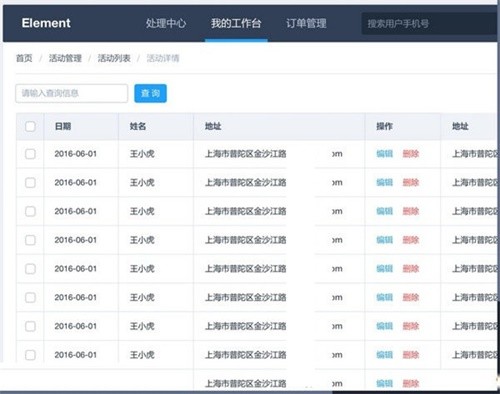Open the 订单管理 menu item
Image resolution: width=500 pixels, height=394 pixels.
pyautogui.click(x=306, y=23)
